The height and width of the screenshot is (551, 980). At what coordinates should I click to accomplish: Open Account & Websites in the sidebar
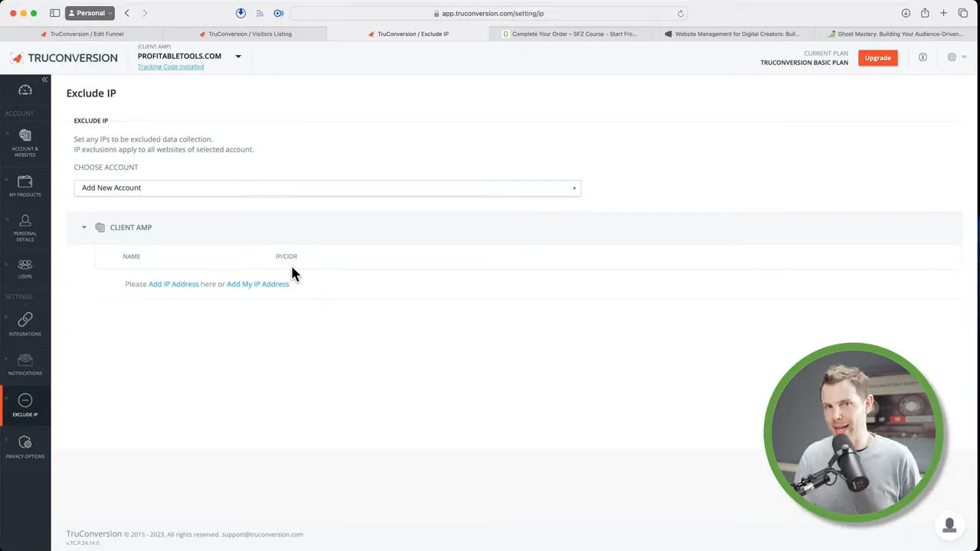tap(25, 142)
